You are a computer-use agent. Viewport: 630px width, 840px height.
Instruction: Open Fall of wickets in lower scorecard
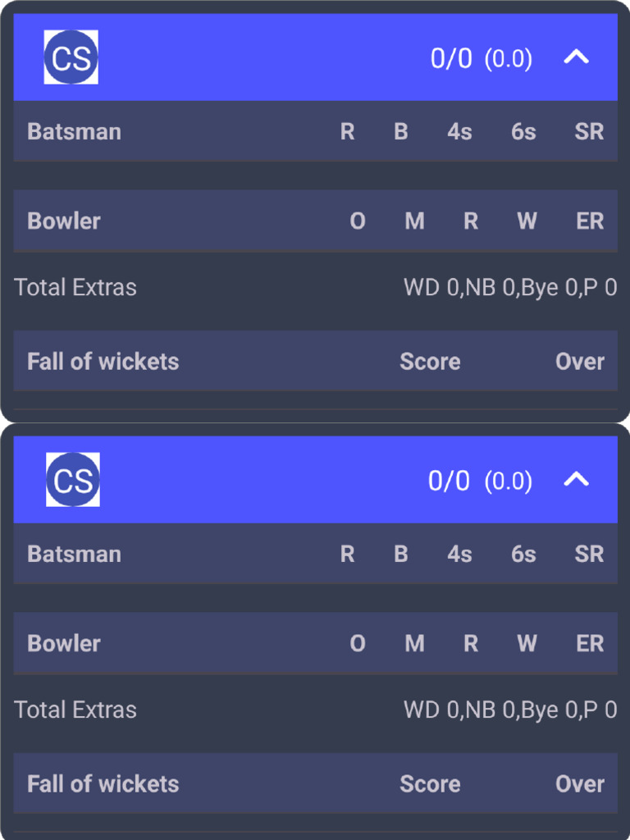point(103,784)
